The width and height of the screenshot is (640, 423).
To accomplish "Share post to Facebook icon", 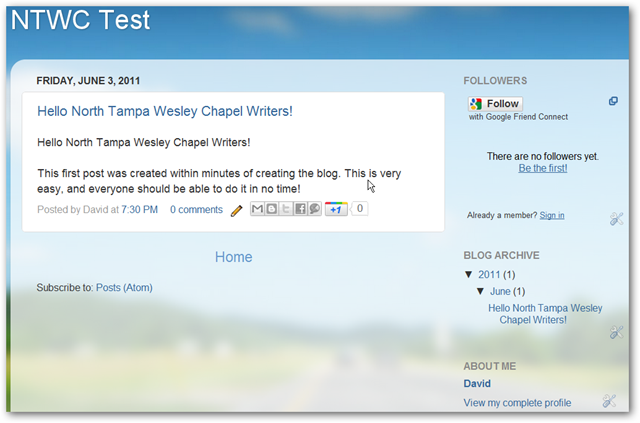I will pos(300,209).
